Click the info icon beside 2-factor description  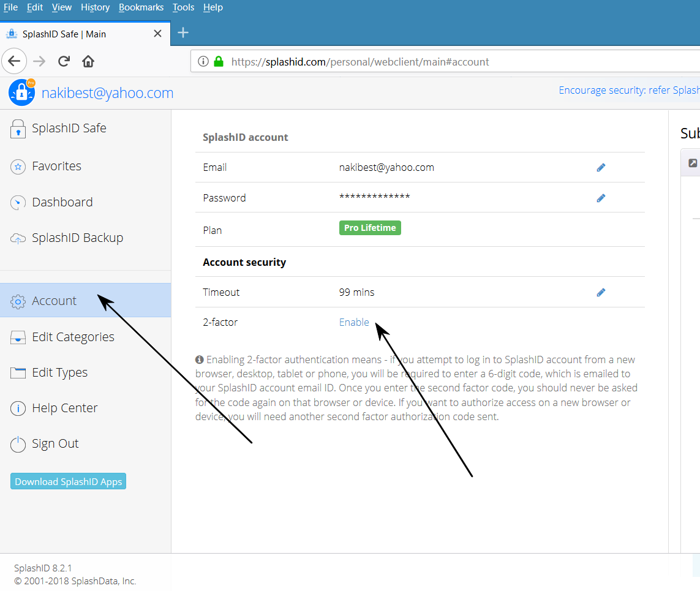(200, 359)
